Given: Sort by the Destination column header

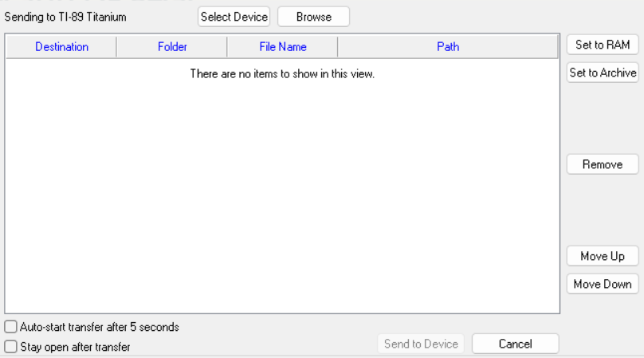Looking at the screenshot, I should click(61, 47).
